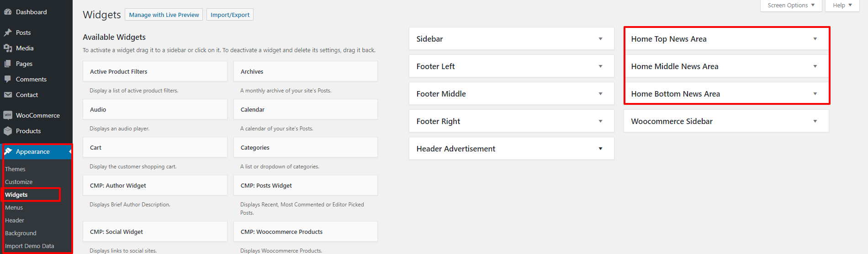This screenshot has height=254, width=868.
Task: Click the WooCommerce logo icon
Action: [8, 115]
